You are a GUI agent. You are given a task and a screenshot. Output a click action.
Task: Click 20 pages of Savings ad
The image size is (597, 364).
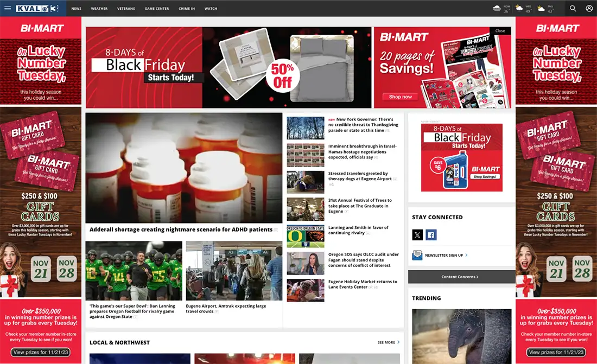442,67
